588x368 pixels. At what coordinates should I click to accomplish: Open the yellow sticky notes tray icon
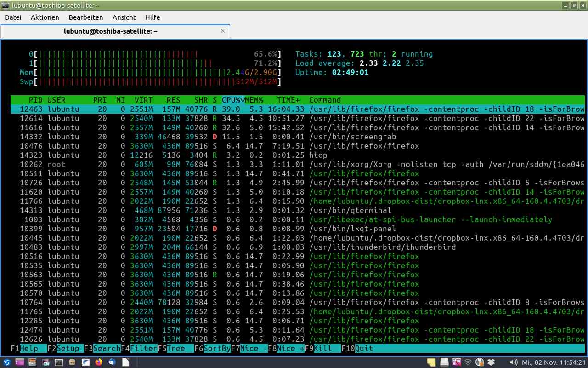[431, 362]
